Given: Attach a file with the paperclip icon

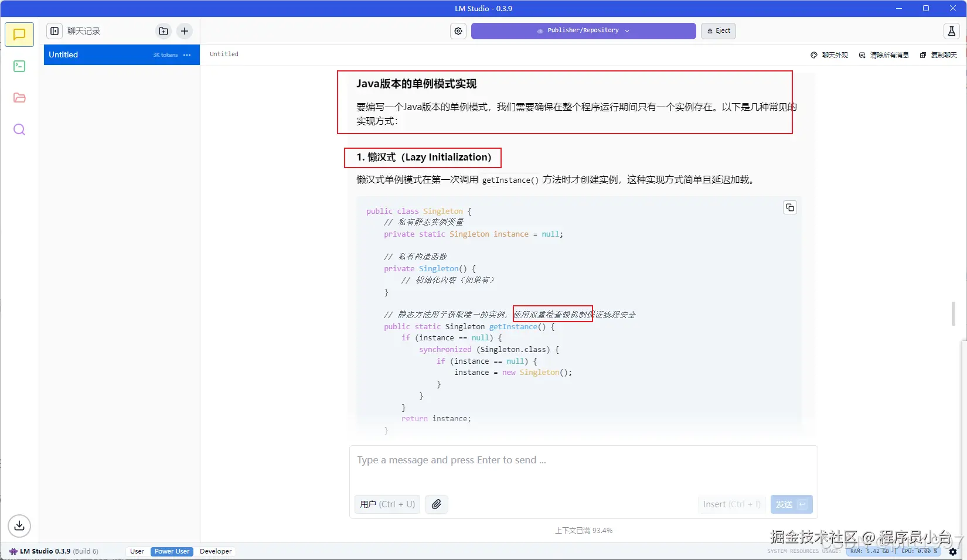Looking at the screenshot, I should click(x=436, y=504).
